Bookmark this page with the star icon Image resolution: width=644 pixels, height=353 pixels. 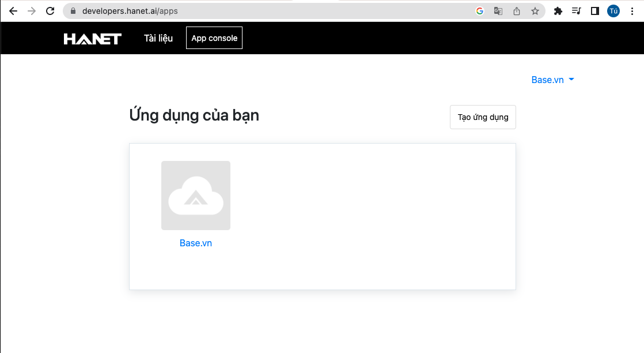(535, 10)
